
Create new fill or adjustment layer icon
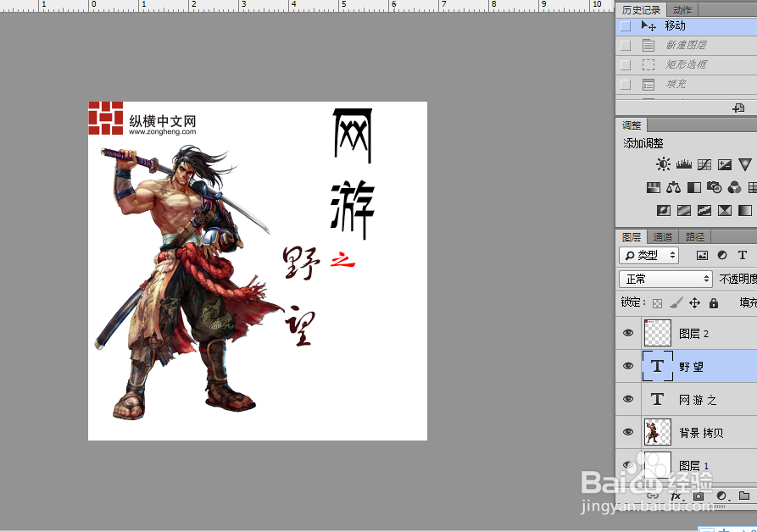(721, 496)
